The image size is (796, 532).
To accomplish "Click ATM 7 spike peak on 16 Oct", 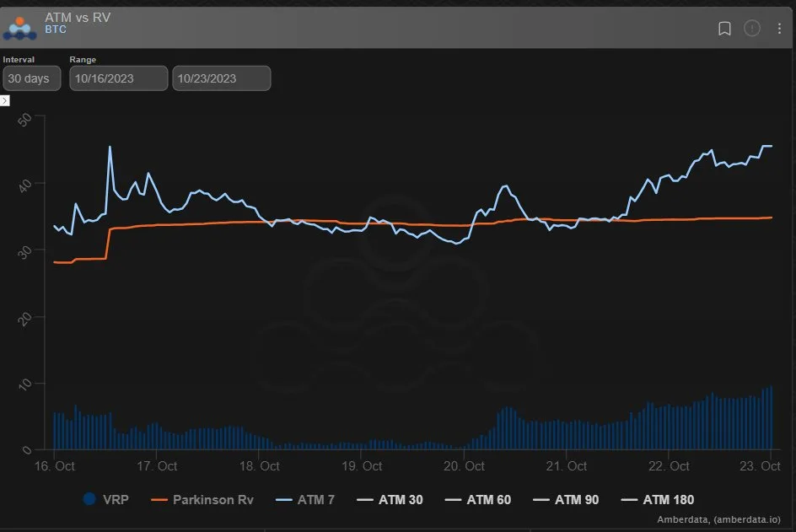I will 110,147.
